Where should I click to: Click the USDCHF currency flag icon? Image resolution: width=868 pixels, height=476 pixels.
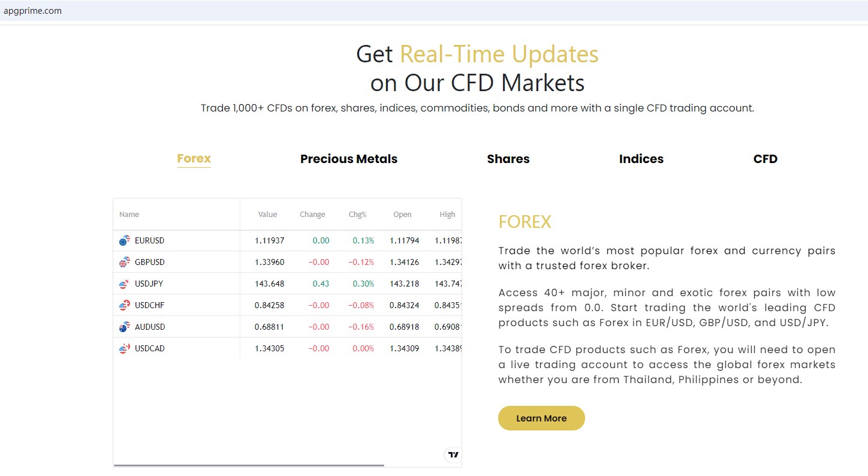[x=124, y=305]
